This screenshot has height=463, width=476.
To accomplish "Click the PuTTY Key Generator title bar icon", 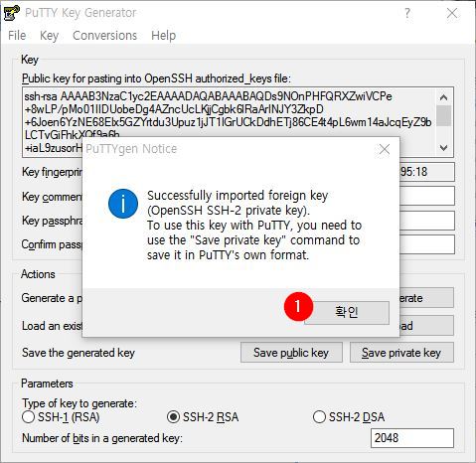I will pyautogui.click(x=12, y=13).
